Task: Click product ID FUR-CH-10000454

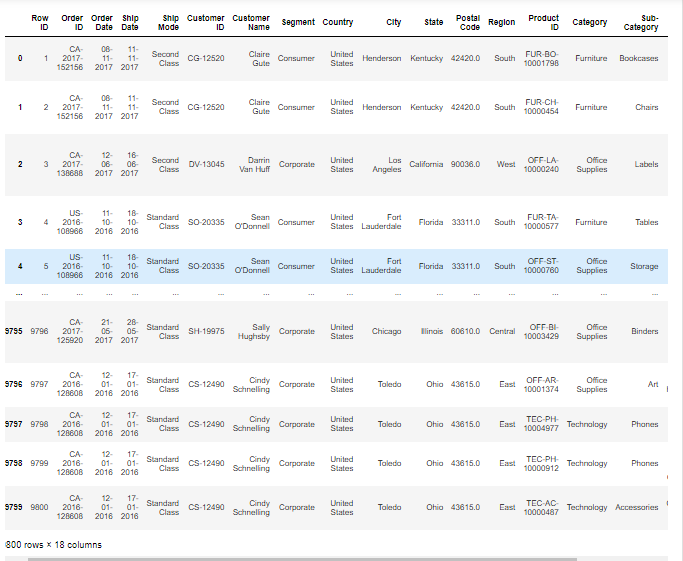Action: click(541, 107)
